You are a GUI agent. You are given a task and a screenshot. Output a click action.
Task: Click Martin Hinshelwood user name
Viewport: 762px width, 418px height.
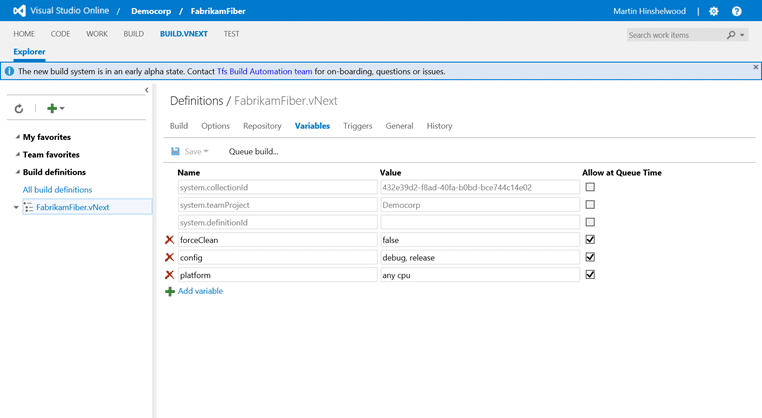[649, 11]
